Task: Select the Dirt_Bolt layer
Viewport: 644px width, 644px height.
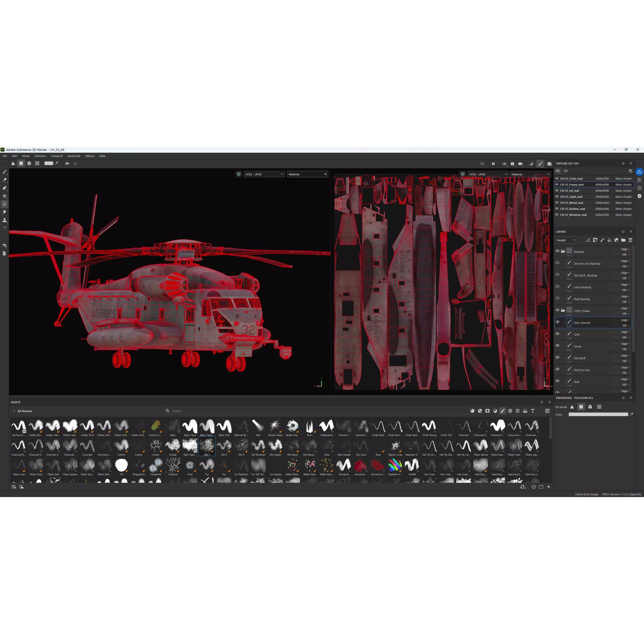Action: pyautogui.click(x=593, y=358)
